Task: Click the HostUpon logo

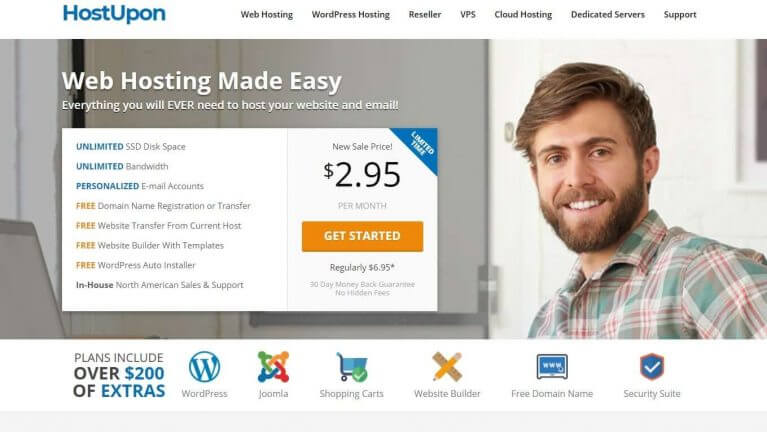Action: (x=114, y=14)
